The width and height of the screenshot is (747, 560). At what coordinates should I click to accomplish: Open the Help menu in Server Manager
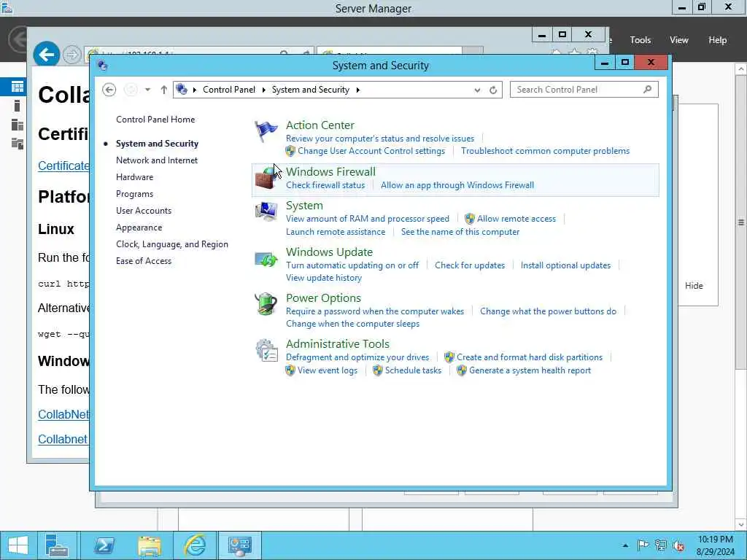tap(718, 40)
